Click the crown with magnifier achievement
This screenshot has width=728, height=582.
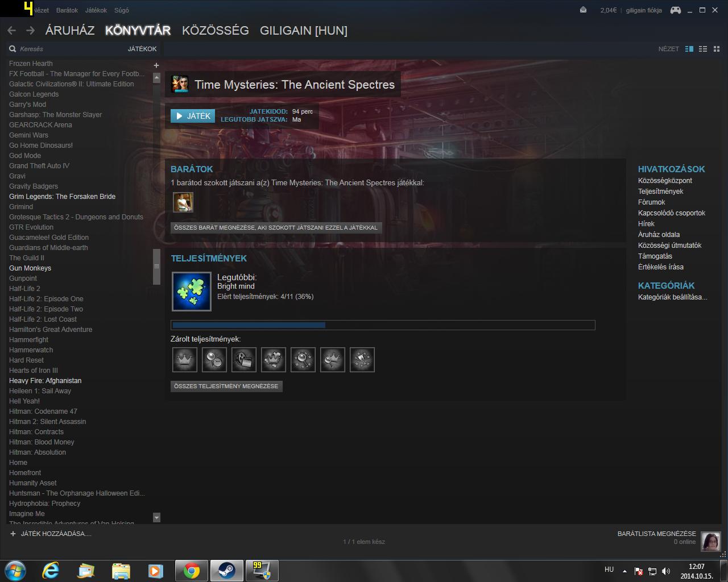pos(333,360)
